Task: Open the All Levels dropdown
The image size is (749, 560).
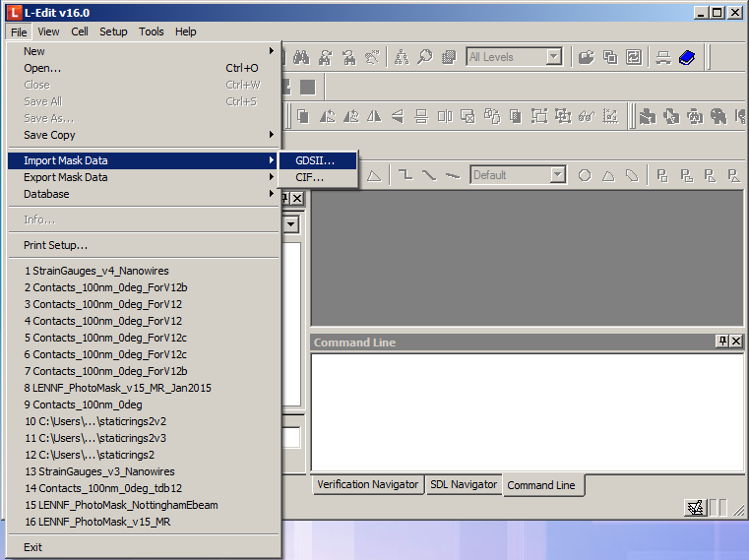Action: (x=553, y=57)
